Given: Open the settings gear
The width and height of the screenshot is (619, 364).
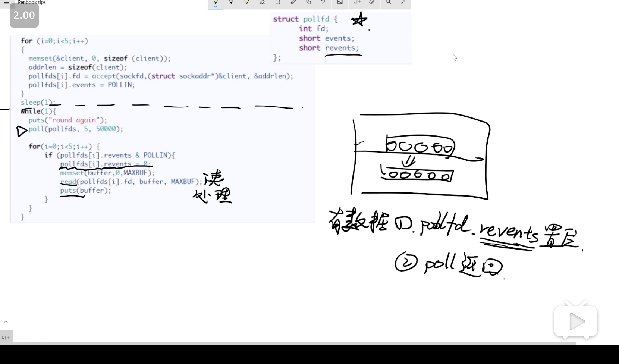Looking at the screenshot, I should click(x=372, y=2).
